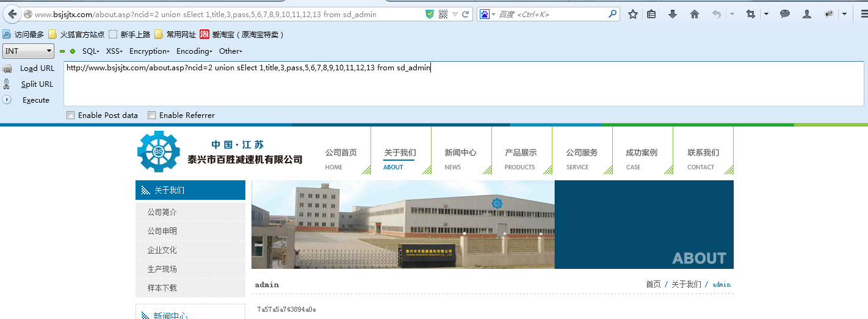Click the bug extension icon
Screen dimensions: 868x319
click(x=829, y=14)
